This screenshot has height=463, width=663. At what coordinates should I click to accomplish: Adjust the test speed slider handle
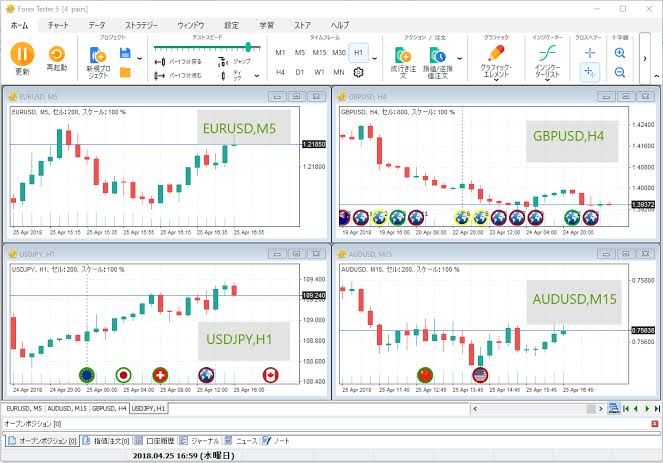[x=247, y=46]
